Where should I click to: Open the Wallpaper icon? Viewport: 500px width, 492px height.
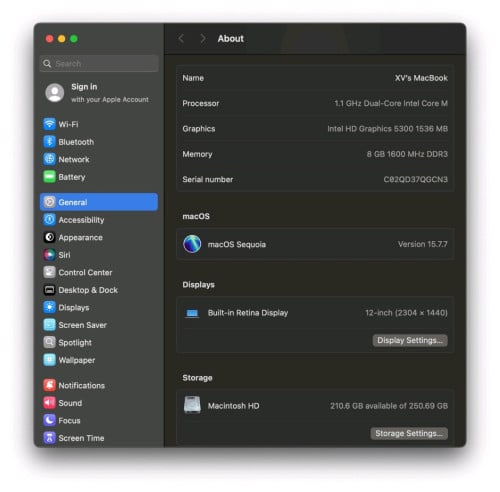pos(49,360)
